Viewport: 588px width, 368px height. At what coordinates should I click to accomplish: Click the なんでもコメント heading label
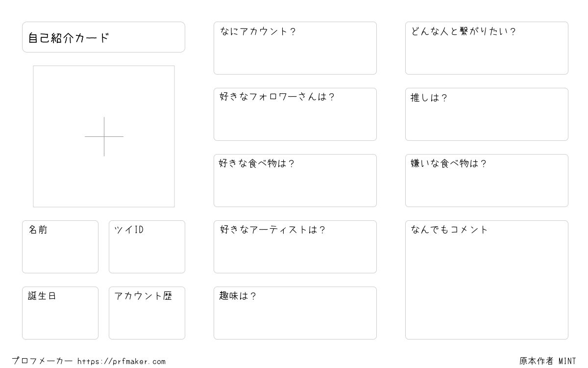point(449,230)
